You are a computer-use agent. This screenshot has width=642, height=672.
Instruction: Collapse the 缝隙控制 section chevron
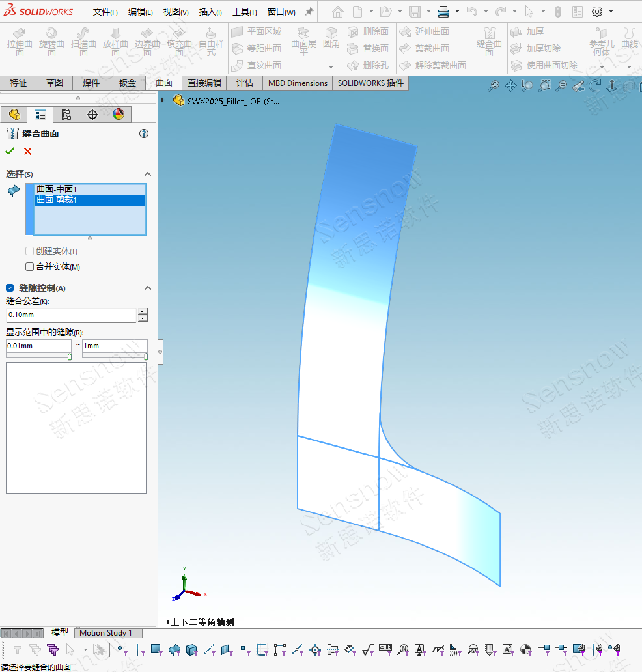148,288
